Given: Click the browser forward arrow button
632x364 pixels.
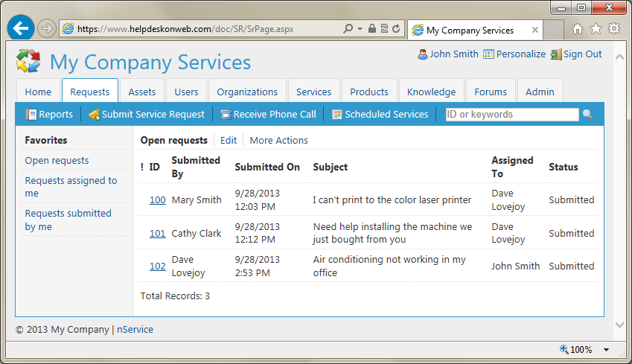Looking at the screenshot, I should pos(47,28).
